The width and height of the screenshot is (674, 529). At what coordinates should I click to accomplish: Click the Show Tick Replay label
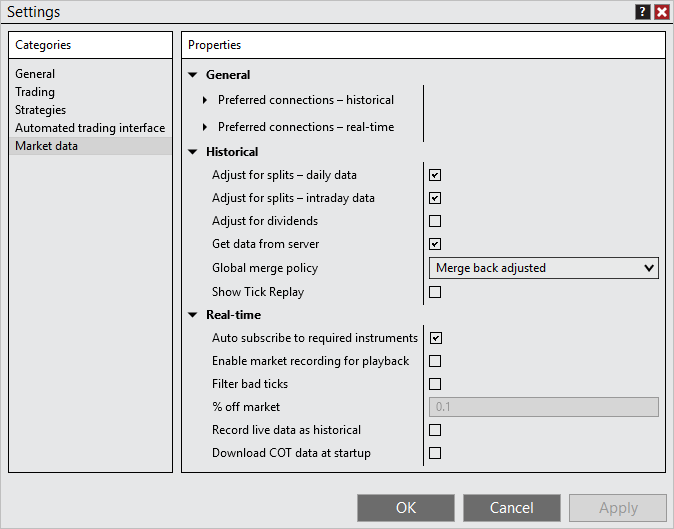coord(258,292)
